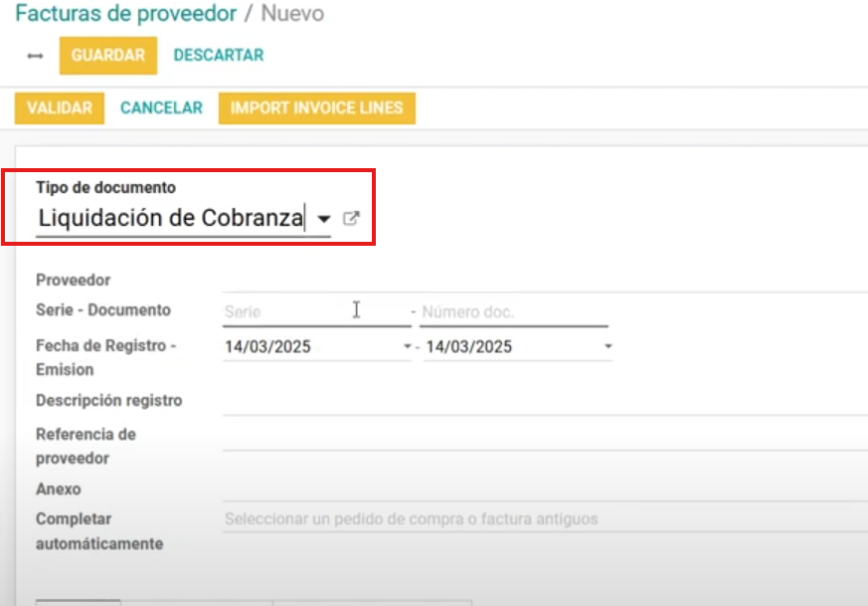Select the first tab at the bottom
This screenshot has width=868, height=606.
point(77,603)
